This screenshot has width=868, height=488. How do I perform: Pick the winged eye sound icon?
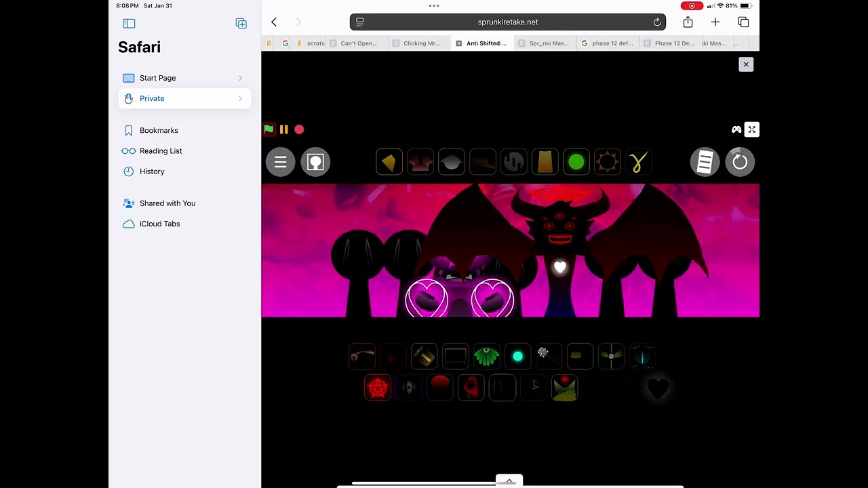pos(611,356)
